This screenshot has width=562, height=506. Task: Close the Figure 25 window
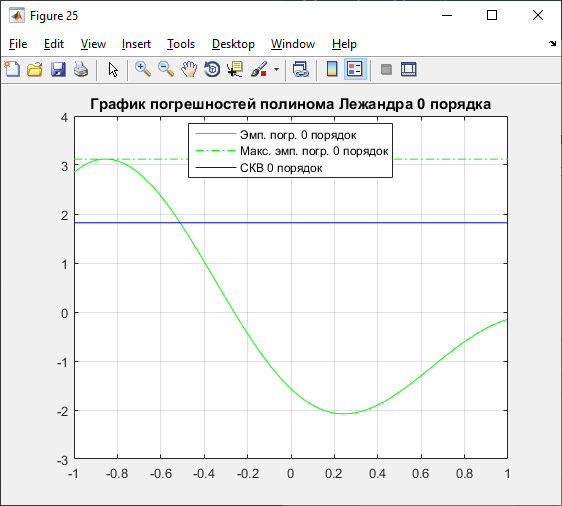(538, 15)
